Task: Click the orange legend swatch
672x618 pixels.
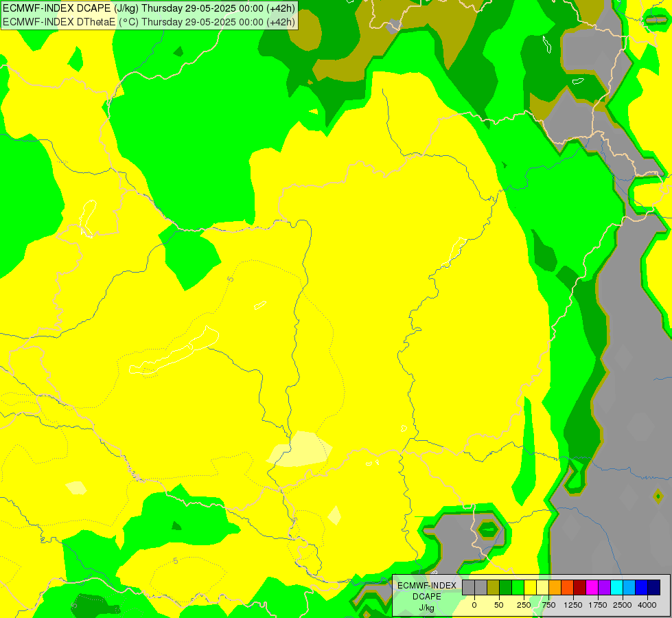Action: click(555, 587)
